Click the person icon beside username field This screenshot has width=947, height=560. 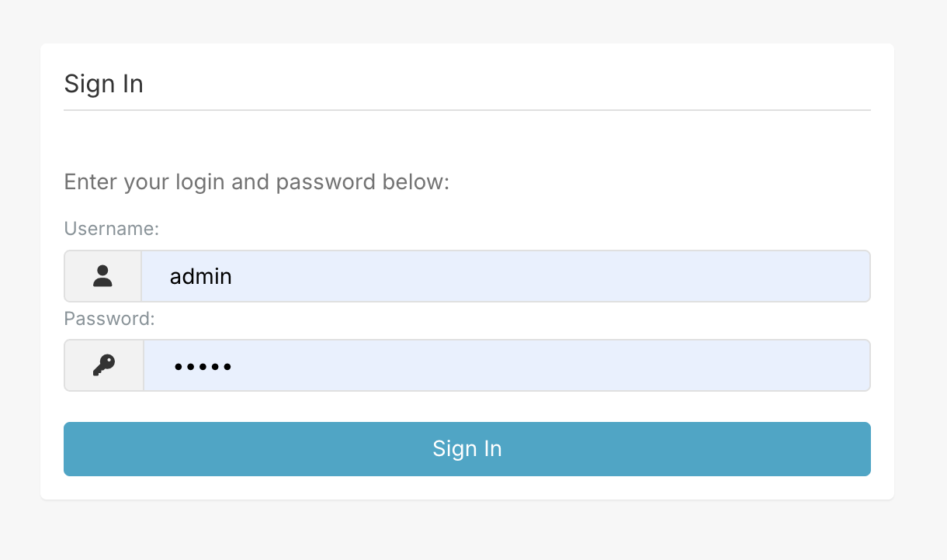[102, 275]
